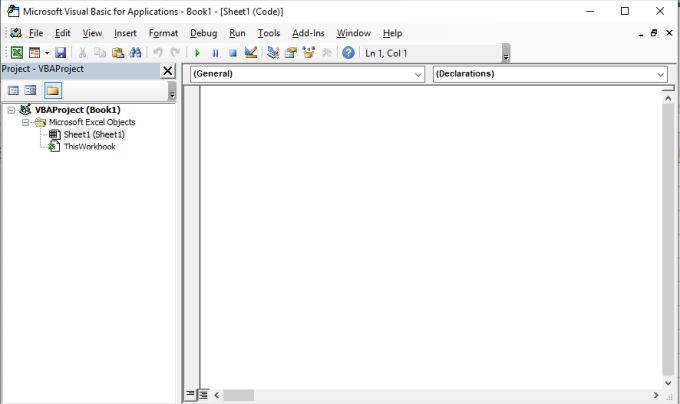The image size is (680, 404).
Task: Select VBAProject (Book1) in tree
Action: point(78,110)
